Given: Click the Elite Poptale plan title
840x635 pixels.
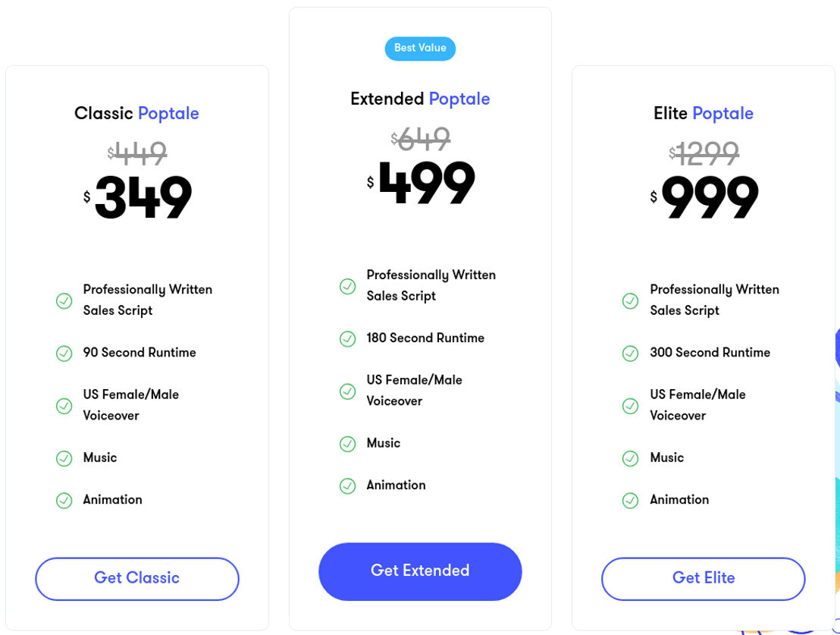Looking at the screenshot, I should pos(704,113).
